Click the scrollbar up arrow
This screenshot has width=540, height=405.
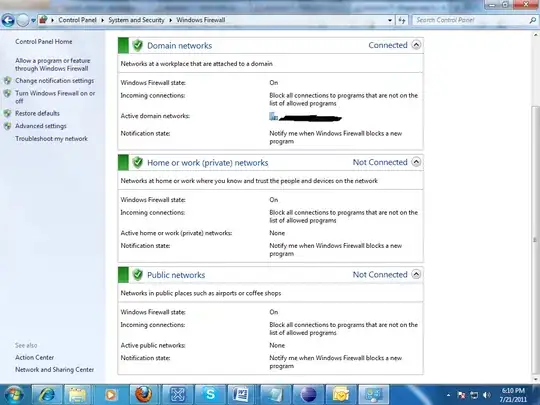pos(536,35)
